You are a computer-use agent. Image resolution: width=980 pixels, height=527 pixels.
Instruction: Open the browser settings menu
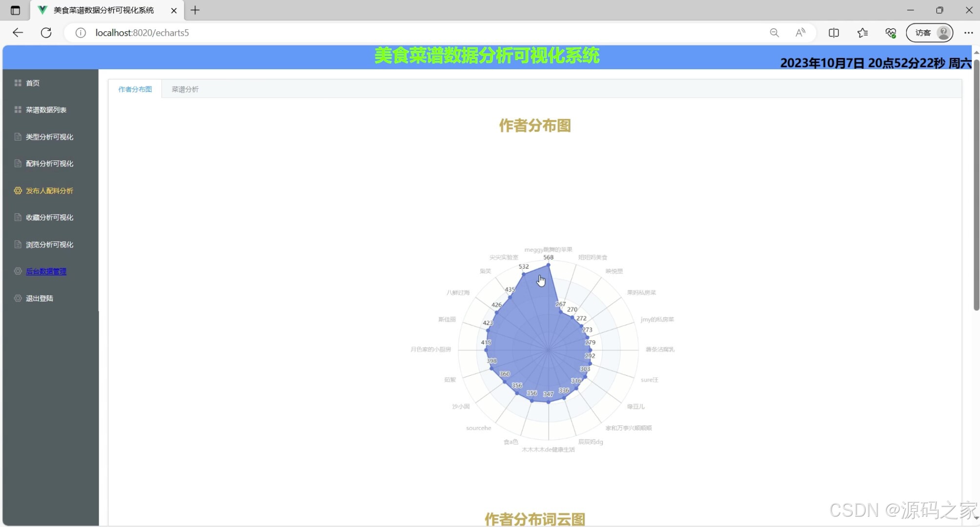point(969,33)
